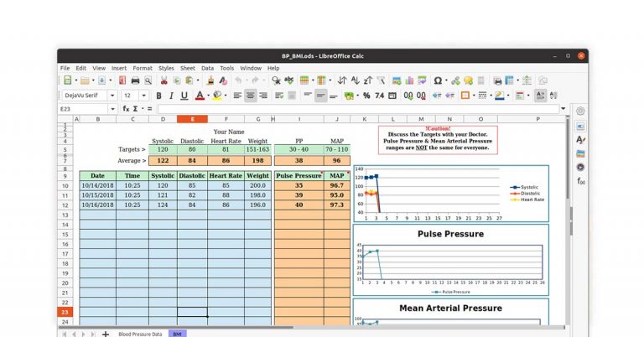Click the Copy icon
644x337 pixels.
click(177, 80)
